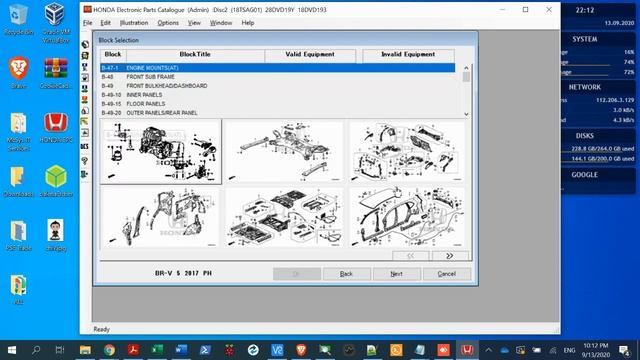Open the Help menu
The width and height of the screenshot is (640, 360).
pyautogui.click(x=248, y=23)
